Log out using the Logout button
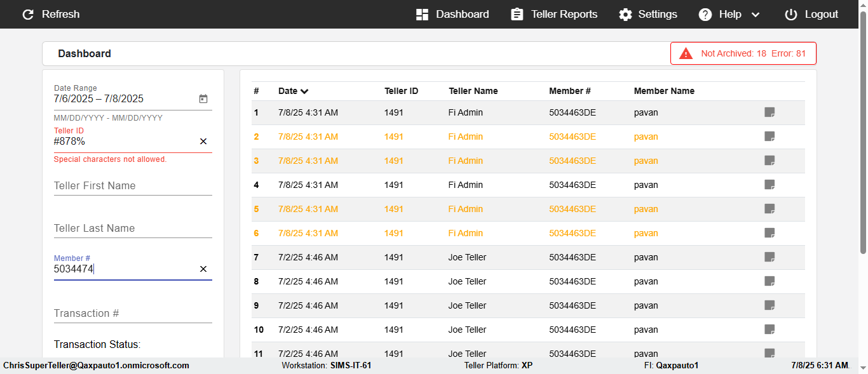This screenshot has height=374, width=868. click(x=811, y=14)
